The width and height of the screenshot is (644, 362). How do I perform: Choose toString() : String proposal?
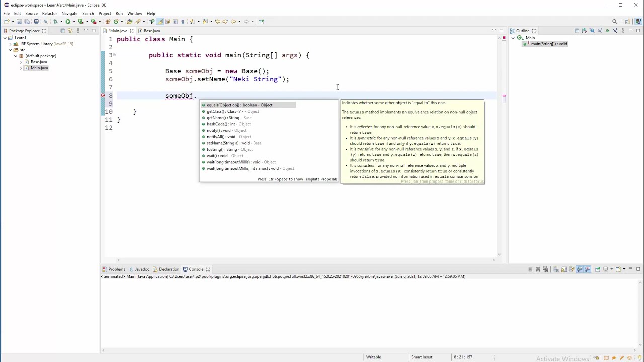tap(227, 149)
